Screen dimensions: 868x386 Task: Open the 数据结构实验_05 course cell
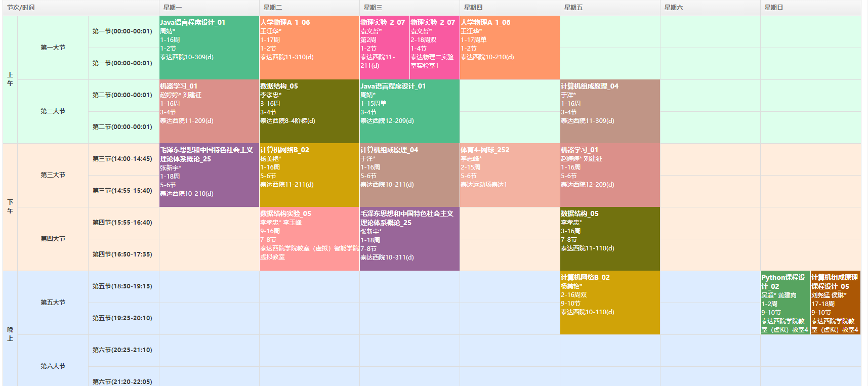pyautogui.click(x=309, y=239)
